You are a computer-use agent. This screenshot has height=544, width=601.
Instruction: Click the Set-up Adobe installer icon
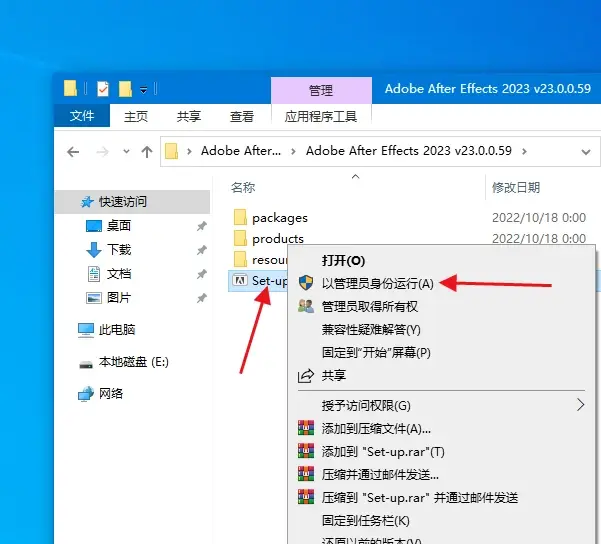pyautogui.click(x=240, y=281)
